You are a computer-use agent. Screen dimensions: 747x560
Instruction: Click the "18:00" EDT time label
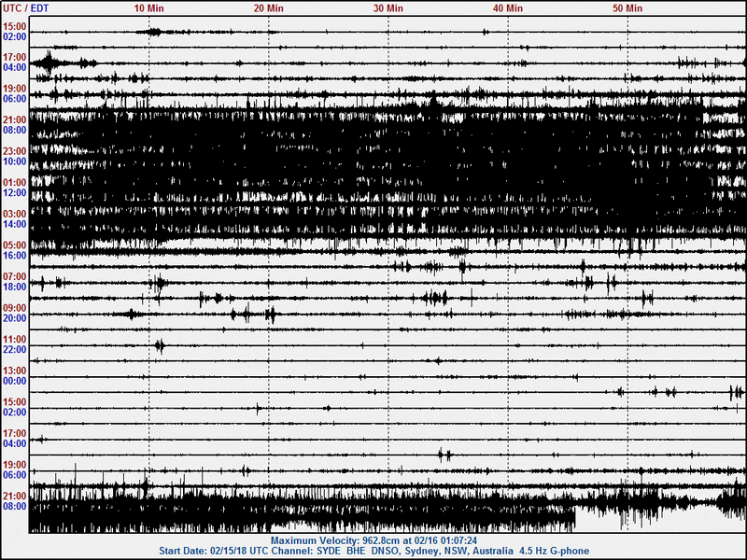[x=15, y=287]
